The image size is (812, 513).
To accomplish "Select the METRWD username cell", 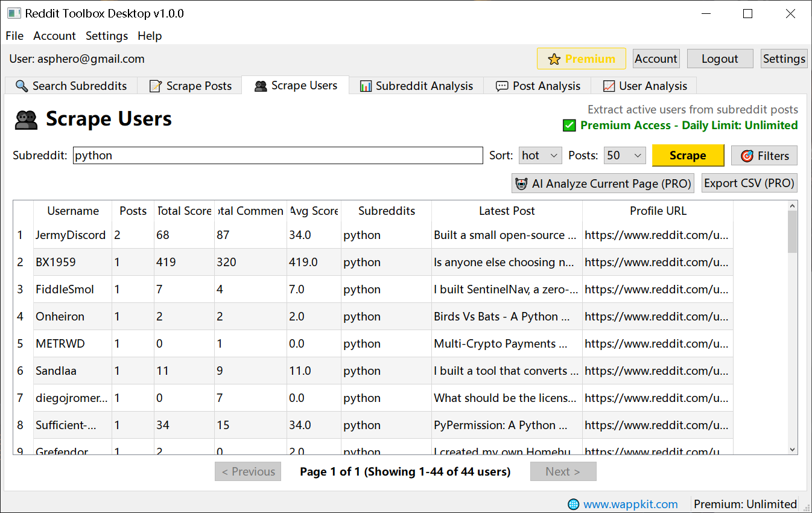I will (73, 343).
